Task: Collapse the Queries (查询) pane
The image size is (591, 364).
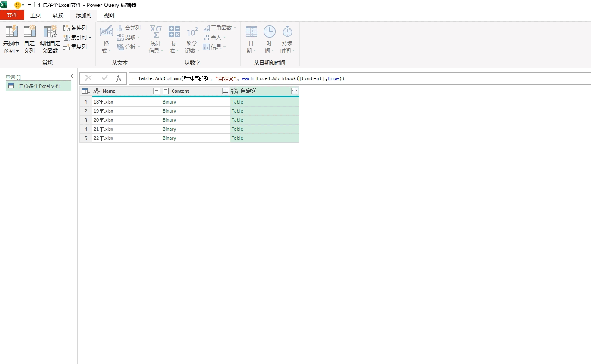Action: pyautogui.click(x=72, y=76)
